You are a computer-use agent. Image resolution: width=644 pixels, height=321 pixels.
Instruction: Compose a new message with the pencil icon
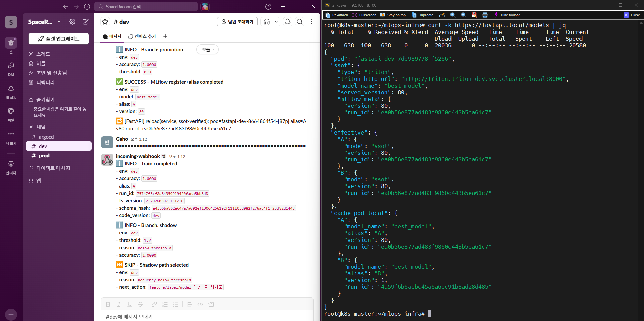(x=86, y=22)
